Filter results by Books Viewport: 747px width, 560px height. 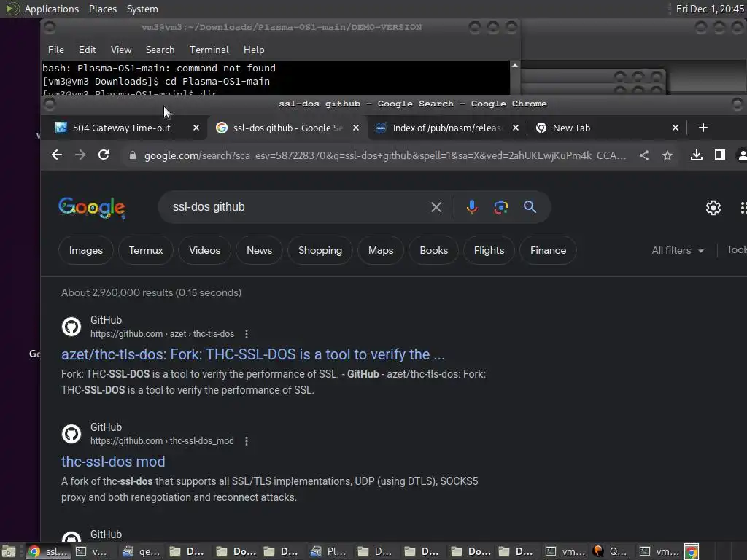(x=434, y=250)
